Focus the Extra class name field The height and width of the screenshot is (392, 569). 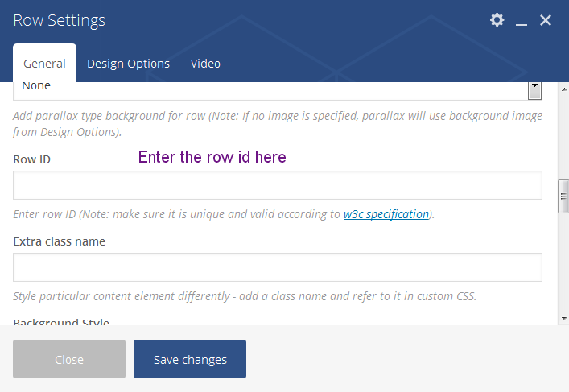pyautogui.click(x=277, y=267)
